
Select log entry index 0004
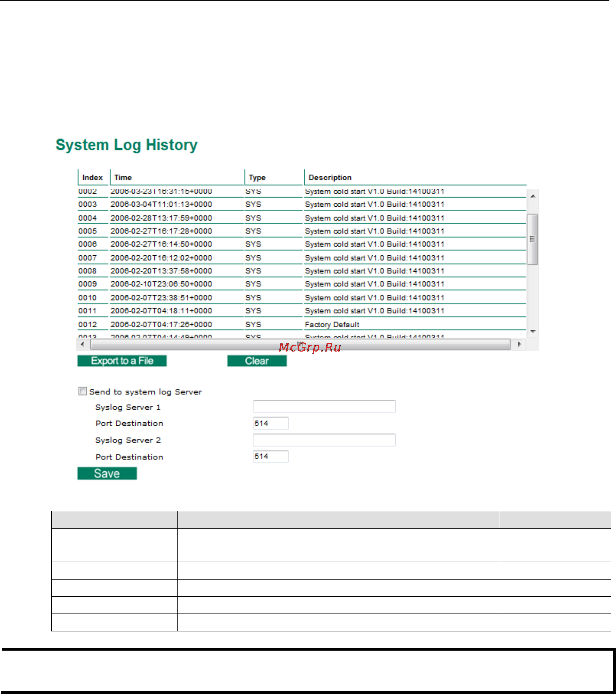[88, 218]
